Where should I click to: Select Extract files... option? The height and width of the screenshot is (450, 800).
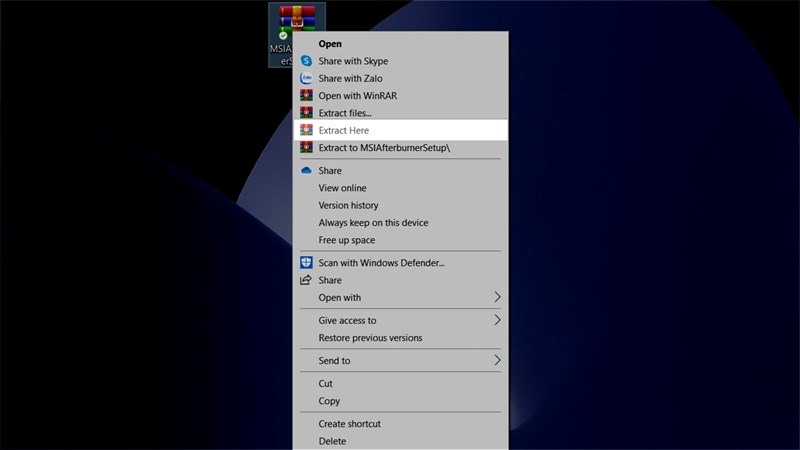tap(401, 113)
